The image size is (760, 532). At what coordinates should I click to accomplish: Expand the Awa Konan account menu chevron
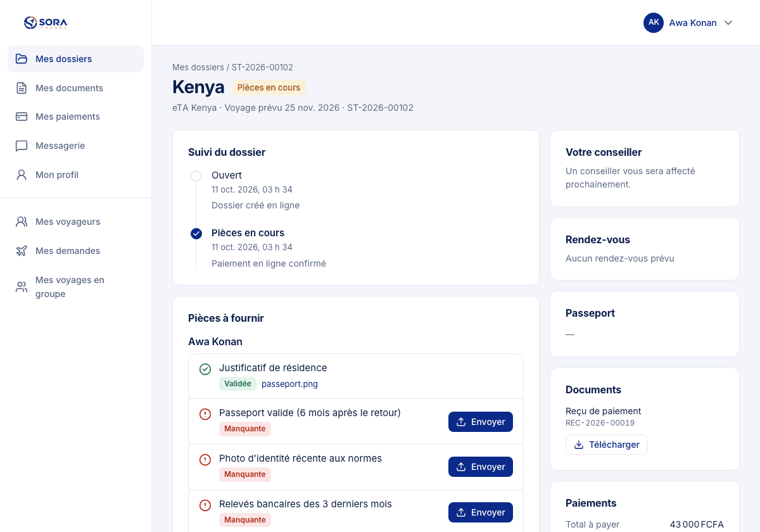coord(728,23)
